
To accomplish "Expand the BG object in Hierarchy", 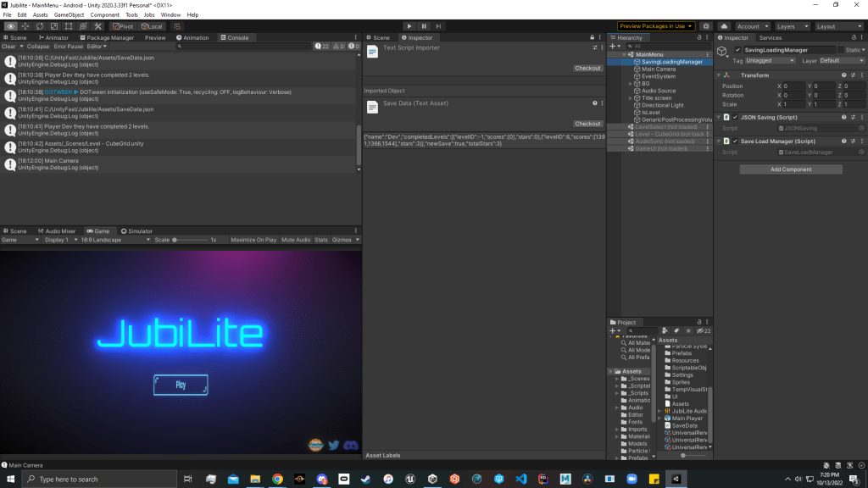I will (x=631, y=84).
